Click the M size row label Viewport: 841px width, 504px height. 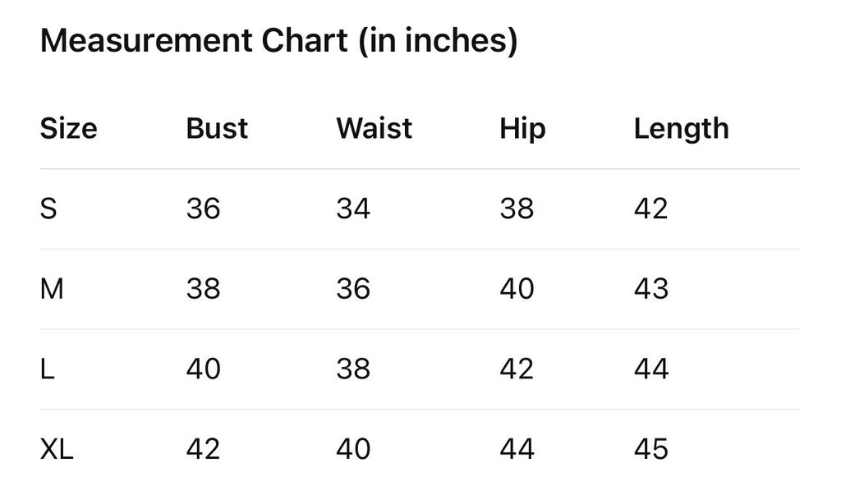tap(52, 289)
